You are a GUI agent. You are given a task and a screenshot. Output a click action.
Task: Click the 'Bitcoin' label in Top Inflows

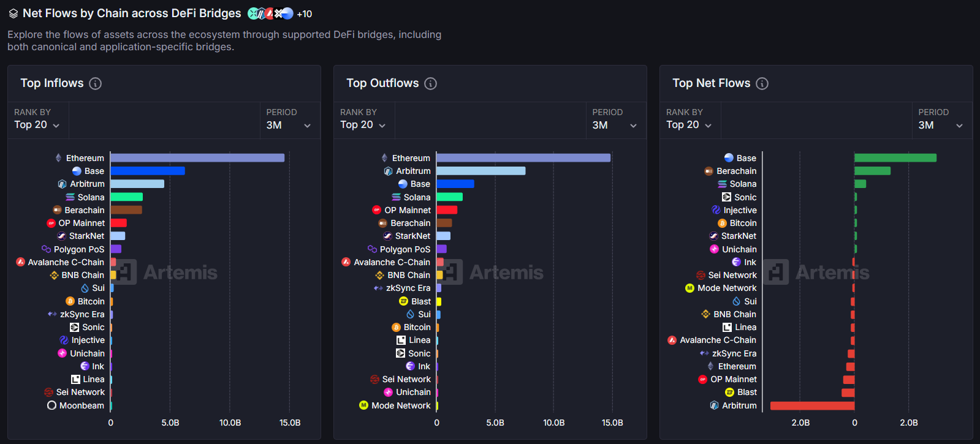(91, 301)
